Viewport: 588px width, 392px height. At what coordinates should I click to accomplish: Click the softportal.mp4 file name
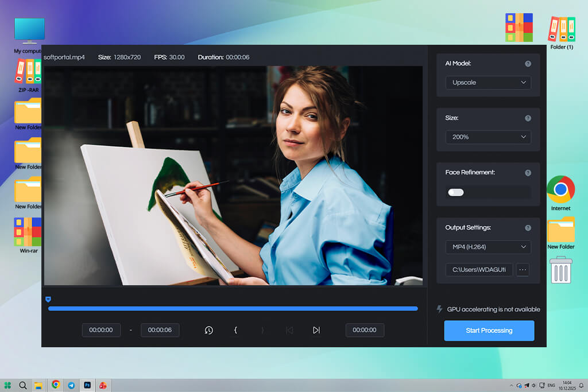64,57
